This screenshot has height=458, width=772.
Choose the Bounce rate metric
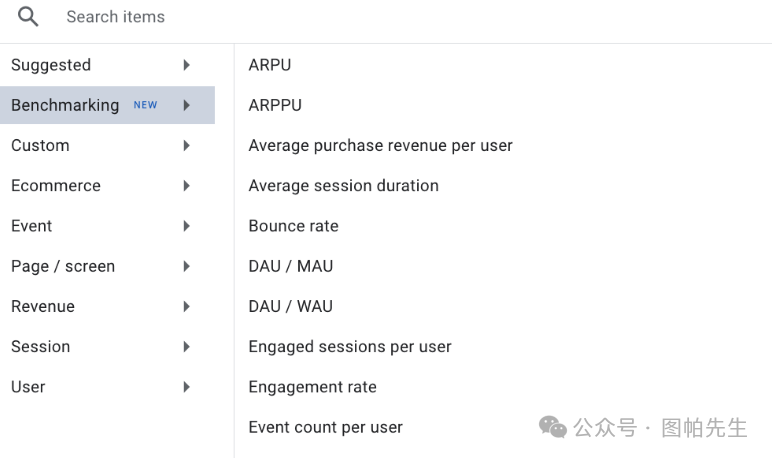point(293,226)
